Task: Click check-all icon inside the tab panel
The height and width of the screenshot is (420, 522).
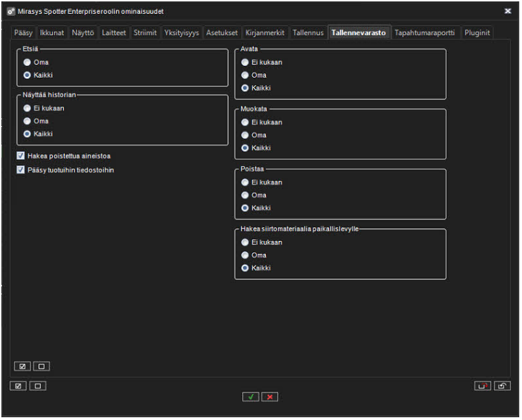Action: 22,366
